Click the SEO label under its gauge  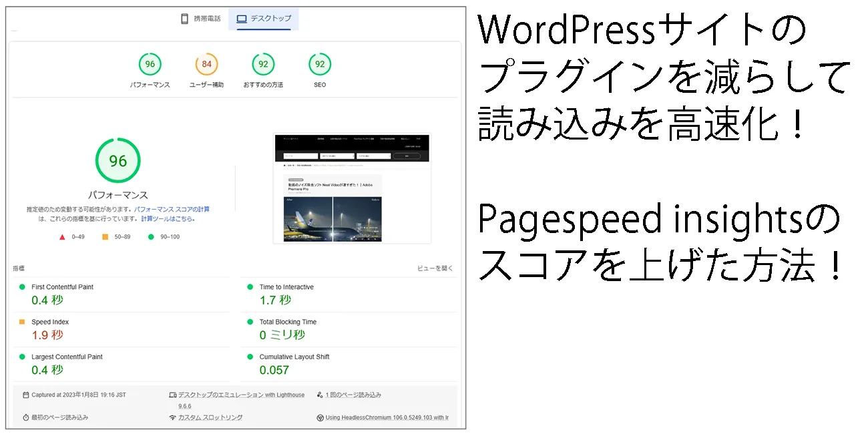click(320, 85)
